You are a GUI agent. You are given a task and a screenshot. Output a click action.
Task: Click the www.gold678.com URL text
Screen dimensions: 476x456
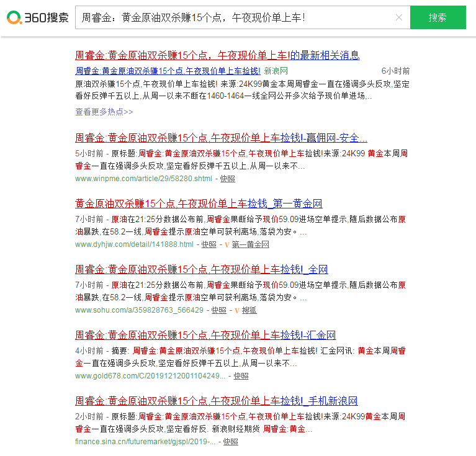[x=150, y=376]
